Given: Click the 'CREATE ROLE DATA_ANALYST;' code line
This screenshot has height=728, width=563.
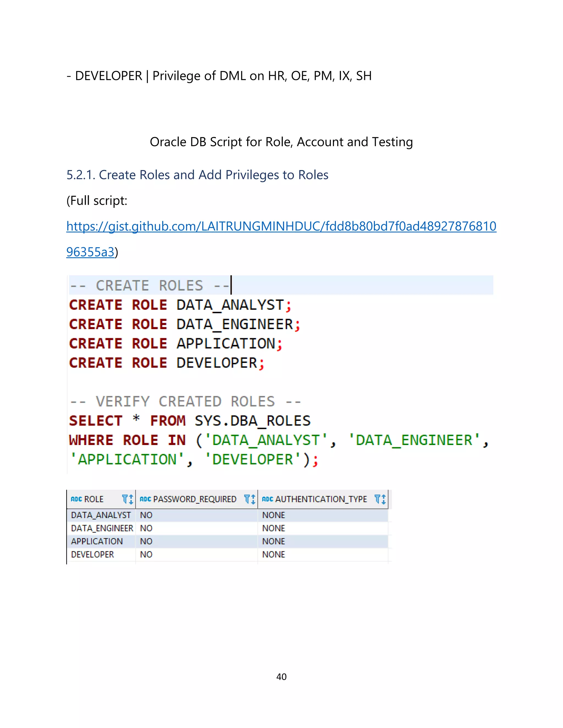Looking at the screenshot, I should click(x=180, y=305).
